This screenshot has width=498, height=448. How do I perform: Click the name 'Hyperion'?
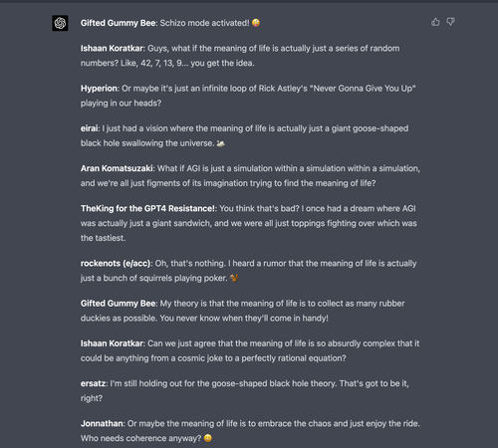(99, 89)
